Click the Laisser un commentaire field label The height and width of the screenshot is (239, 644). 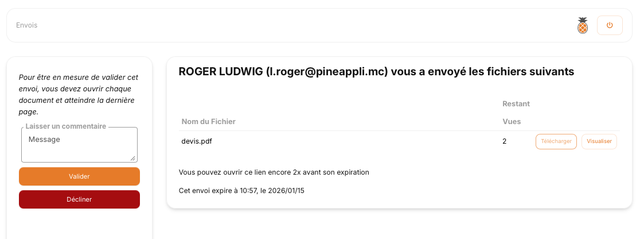click(66, 126)
